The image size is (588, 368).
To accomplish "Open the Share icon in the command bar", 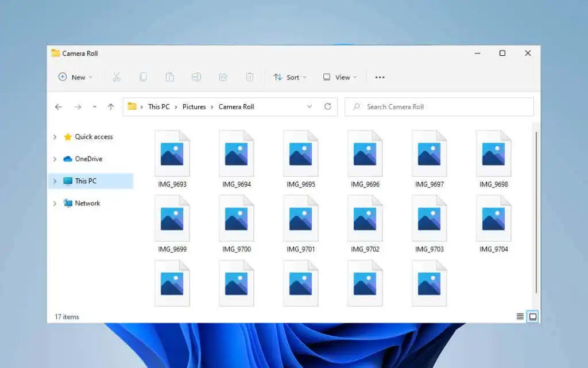I will [223, 76].
